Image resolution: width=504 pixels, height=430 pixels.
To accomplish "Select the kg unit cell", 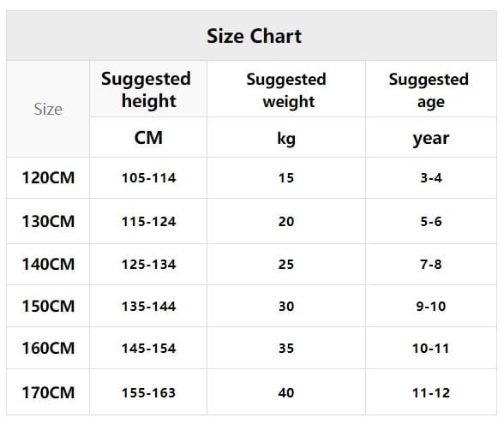I will tap(286, 137).
